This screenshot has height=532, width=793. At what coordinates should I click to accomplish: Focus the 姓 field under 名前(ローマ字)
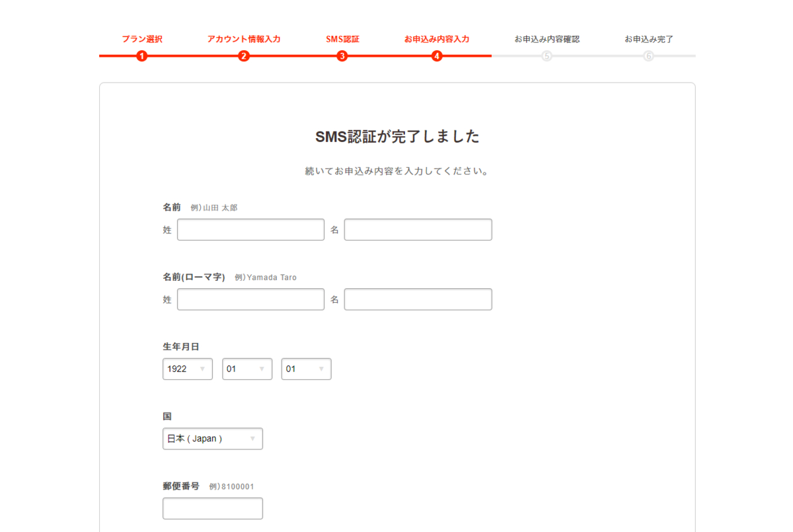coord(250,299)
